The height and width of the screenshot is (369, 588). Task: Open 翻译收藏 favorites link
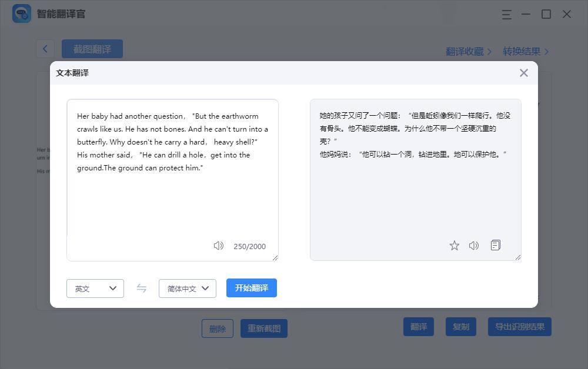coord(467,52)
